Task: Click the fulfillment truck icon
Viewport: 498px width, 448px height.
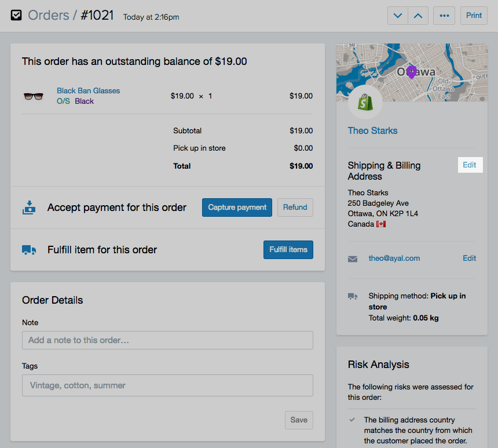Action: [x=29, y=250]
